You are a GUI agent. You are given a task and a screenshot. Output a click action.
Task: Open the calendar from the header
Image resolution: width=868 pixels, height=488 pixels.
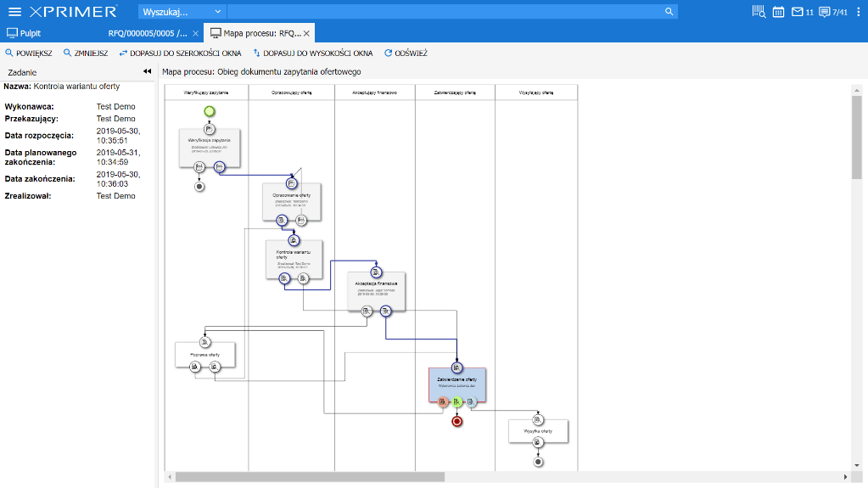778,12
